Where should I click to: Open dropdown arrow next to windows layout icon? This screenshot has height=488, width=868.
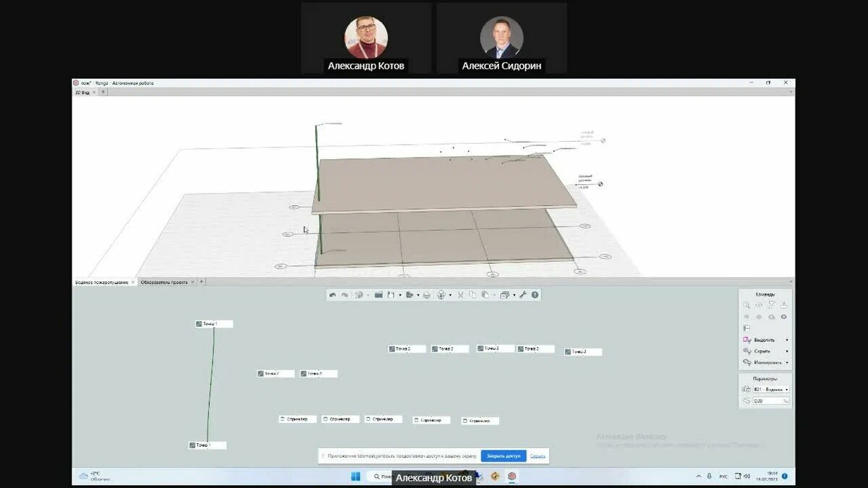[x=514, y=295]
